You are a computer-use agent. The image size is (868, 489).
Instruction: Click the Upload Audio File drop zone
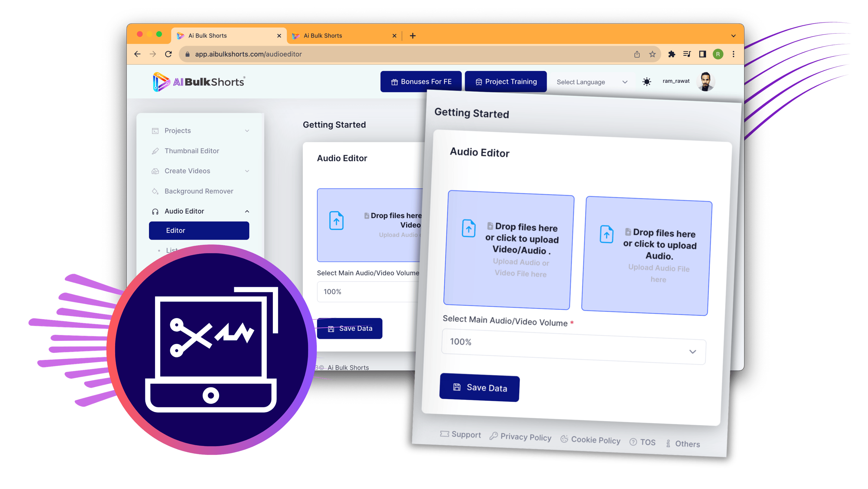(x=646, y=256)
